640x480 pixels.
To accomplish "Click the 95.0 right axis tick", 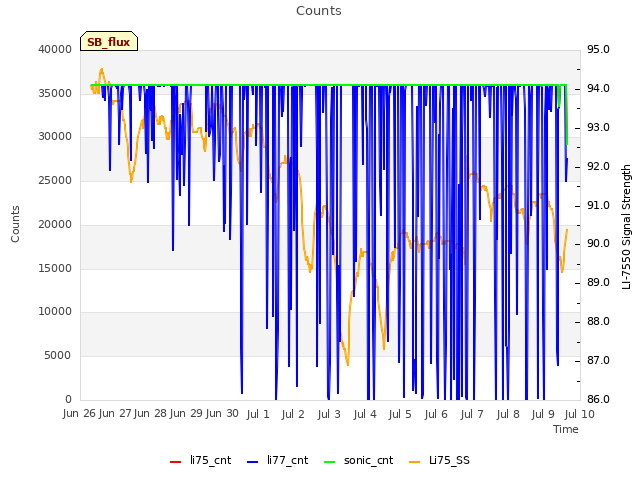I will (x=598, y=49).
